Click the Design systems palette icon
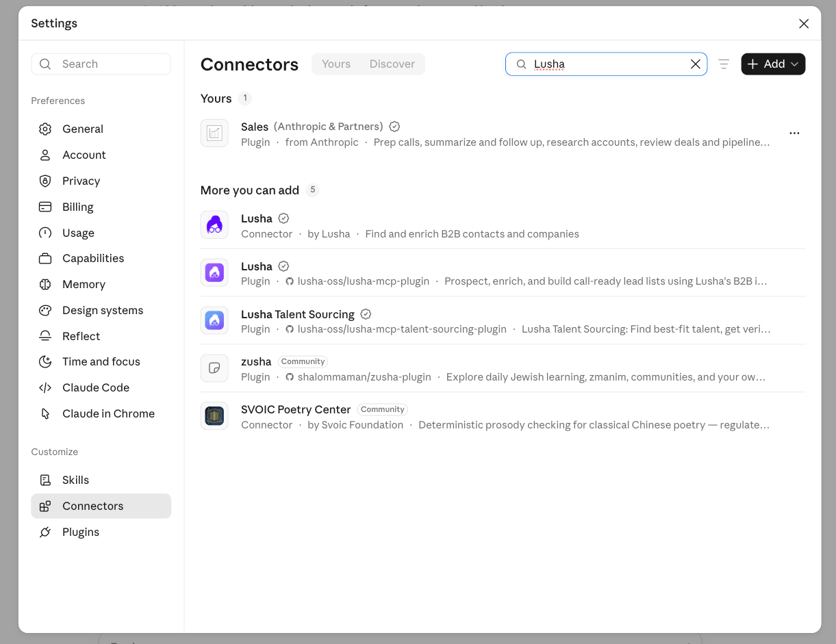 click(x=45, y=310)
